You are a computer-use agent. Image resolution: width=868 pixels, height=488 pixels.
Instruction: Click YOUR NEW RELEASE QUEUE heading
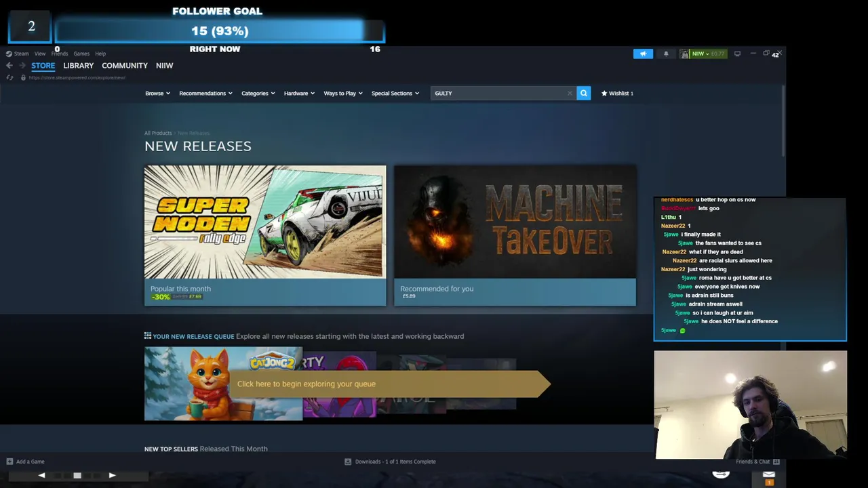193,336
